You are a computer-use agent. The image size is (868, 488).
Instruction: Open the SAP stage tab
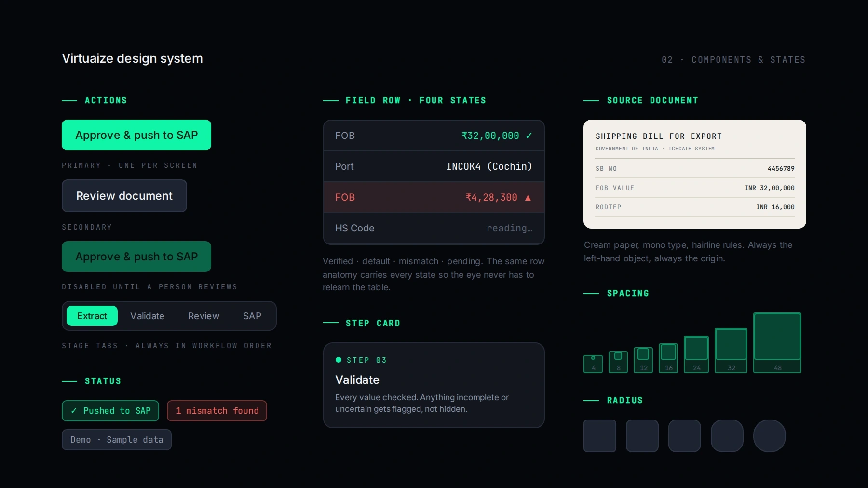click(x=252, y=316)
